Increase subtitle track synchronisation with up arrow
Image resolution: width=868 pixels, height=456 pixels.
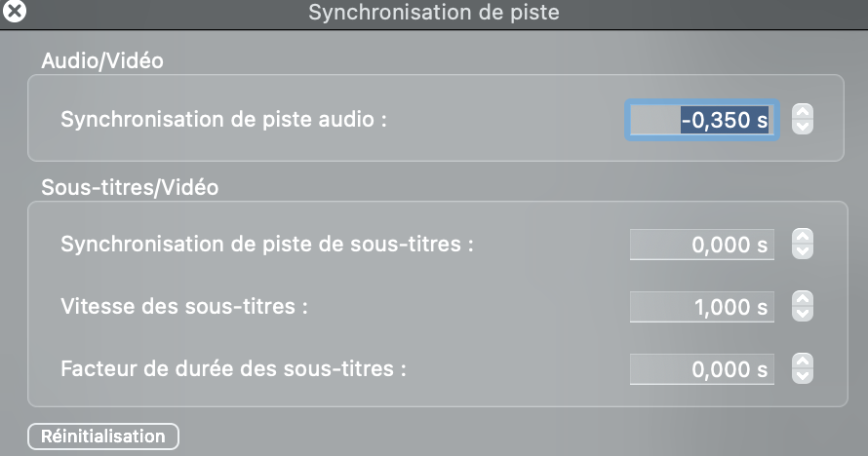pyautogui.click(x=802, y=237)
